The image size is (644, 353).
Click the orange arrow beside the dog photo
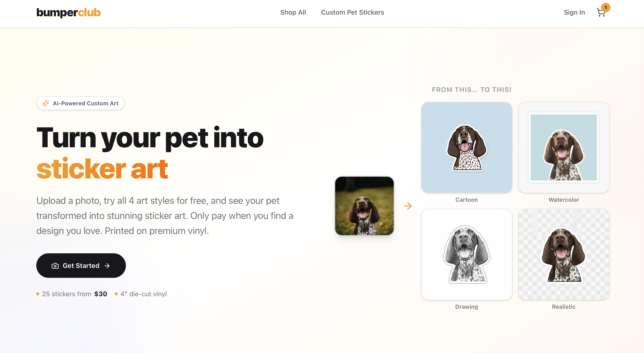click(x=408, y=206)
